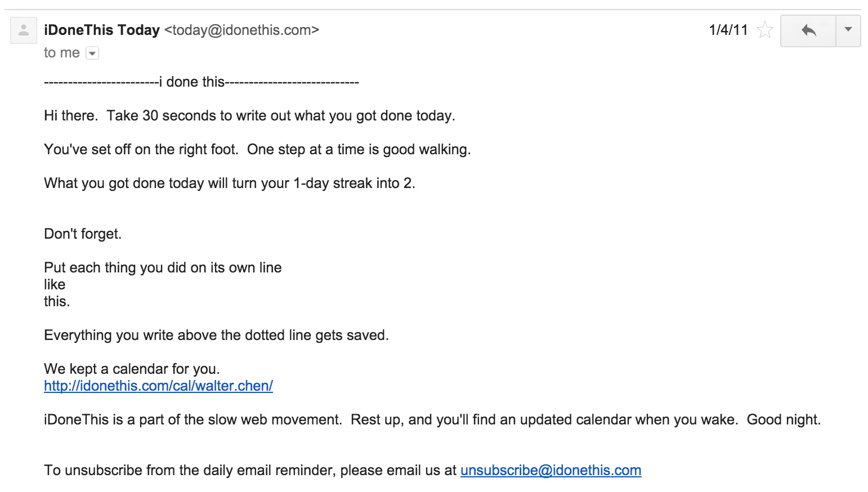Click the sender's profile avatar icon
This screenshot has height=492, width=868.
click(24, 30)
